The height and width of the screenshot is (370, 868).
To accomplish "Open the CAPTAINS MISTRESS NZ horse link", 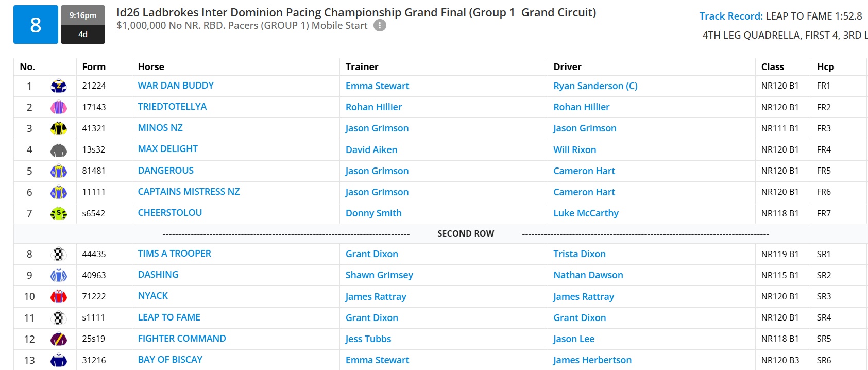I will point(189,192).
